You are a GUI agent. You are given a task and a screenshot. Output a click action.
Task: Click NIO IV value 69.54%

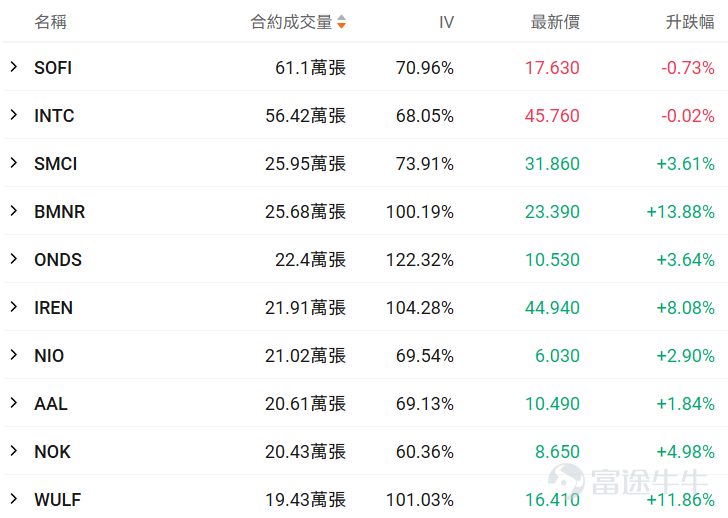click(x=425, y=356)
